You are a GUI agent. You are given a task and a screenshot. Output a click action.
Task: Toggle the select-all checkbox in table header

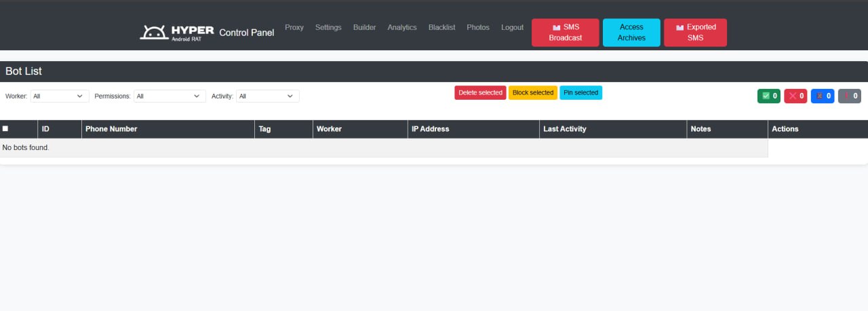(5, 129)
